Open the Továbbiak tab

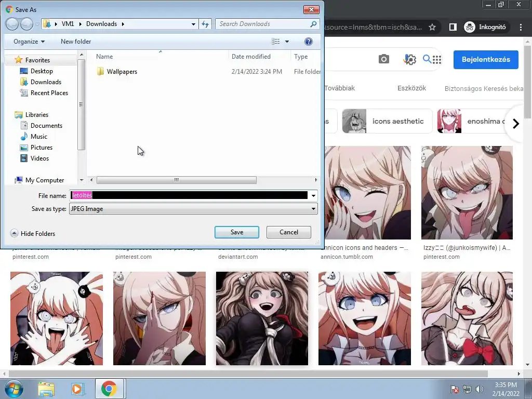tap(339, 88)
